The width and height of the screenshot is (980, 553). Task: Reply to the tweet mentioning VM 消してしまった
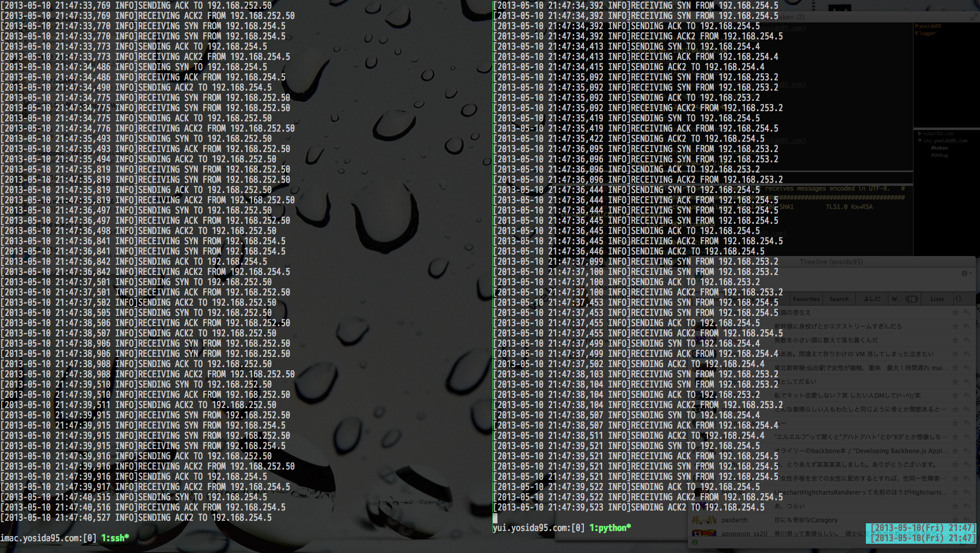point(967,354)
